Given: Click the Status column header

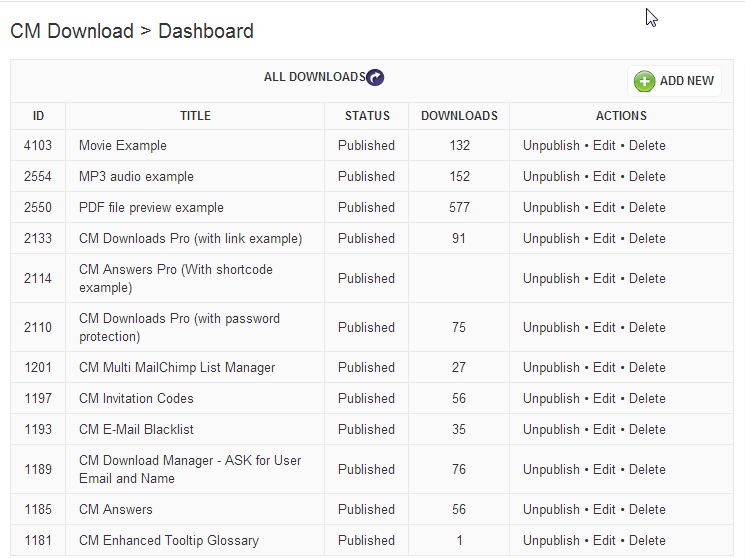Looking at the screenshot, I should [367, 116].
